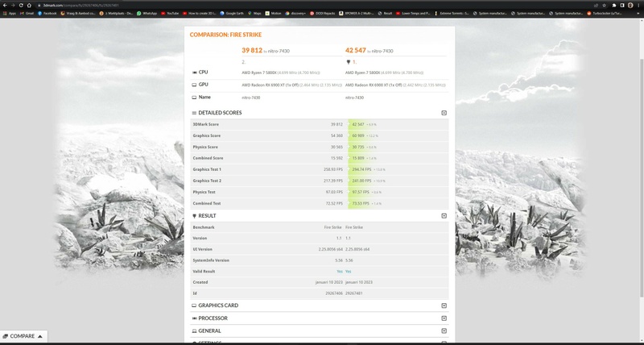
Task: Open the Facebook bookmark
Action: 47,13
